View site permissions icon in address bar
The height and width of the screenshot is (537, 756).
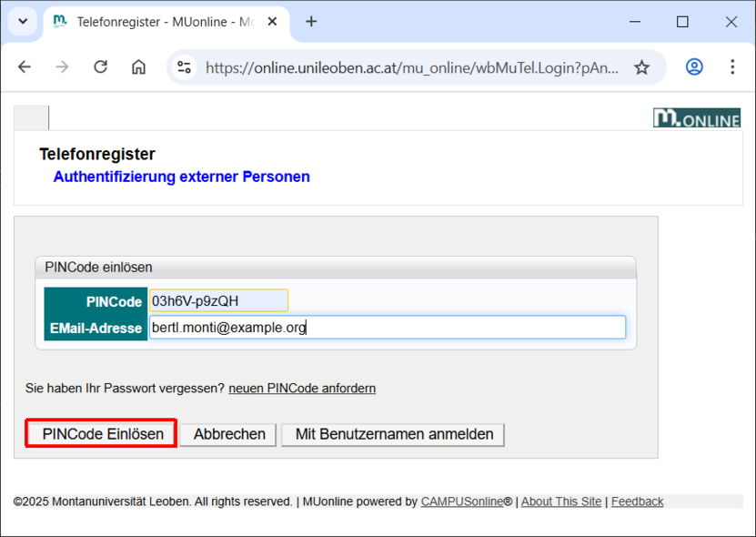(183, 66)
